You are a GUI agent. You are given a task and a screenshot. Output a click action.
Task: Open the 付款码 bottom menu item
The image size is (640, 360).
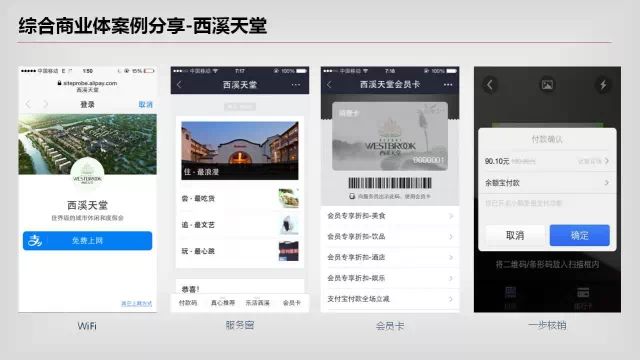(x=188, y=303)
